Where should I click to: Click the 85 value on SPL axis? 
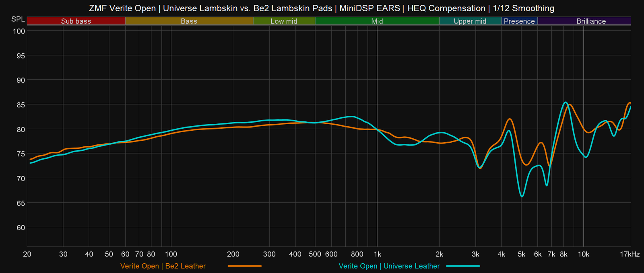21,105
